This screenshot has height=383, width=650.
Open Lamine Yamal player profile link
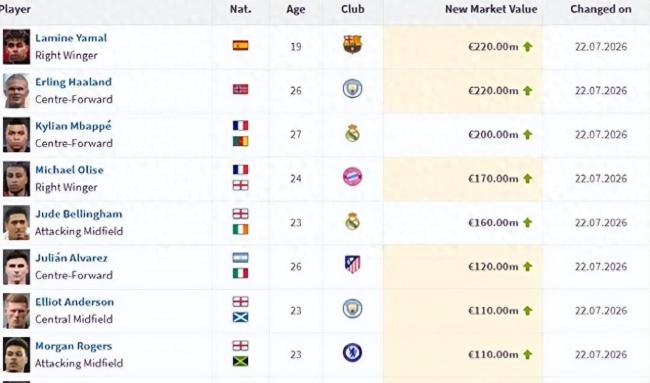pyautogui.click(x=71, y=38)
